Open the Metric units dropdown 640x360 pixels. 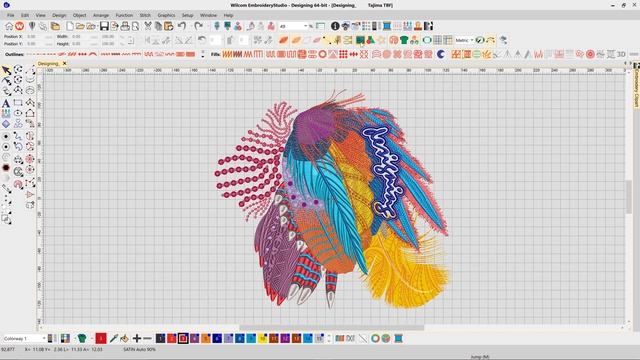point(464,40)
